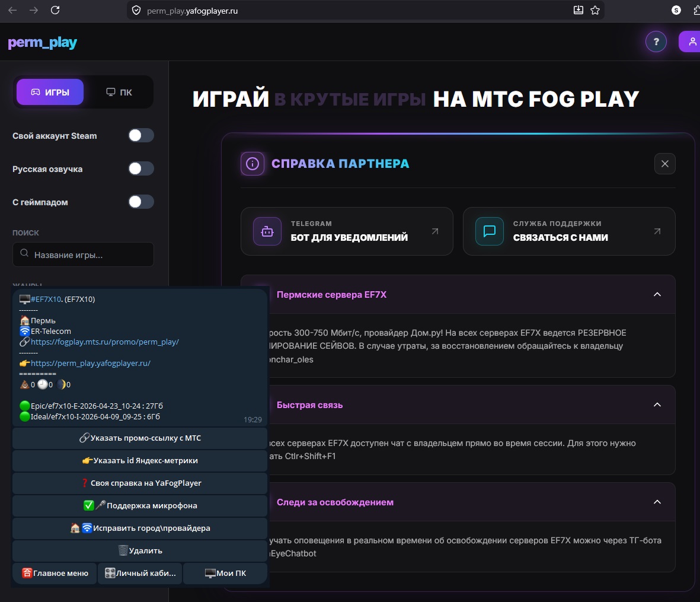Click the Ideal/ef7x10-I backup entry
The width and height of the screenshot is (700, 602).
[90, 417]
